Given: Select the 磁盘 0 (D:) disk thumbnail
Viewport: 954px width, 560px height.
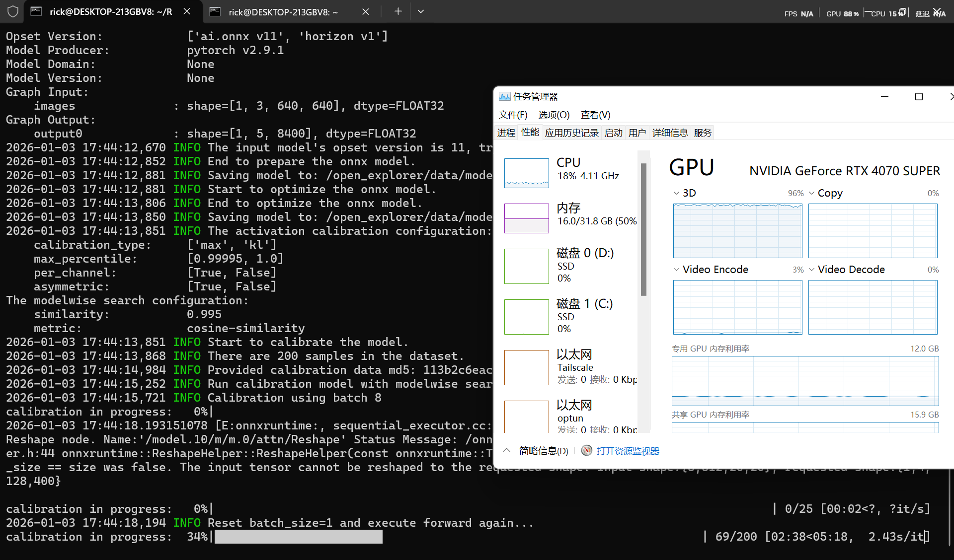Looking at the screenshot, I should point(526,266).
